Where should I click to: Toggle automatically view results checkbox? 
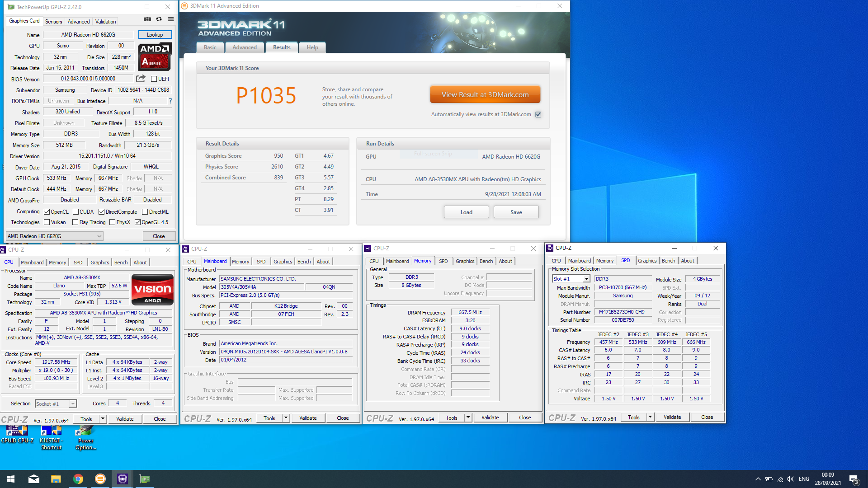tap(538, 114)
